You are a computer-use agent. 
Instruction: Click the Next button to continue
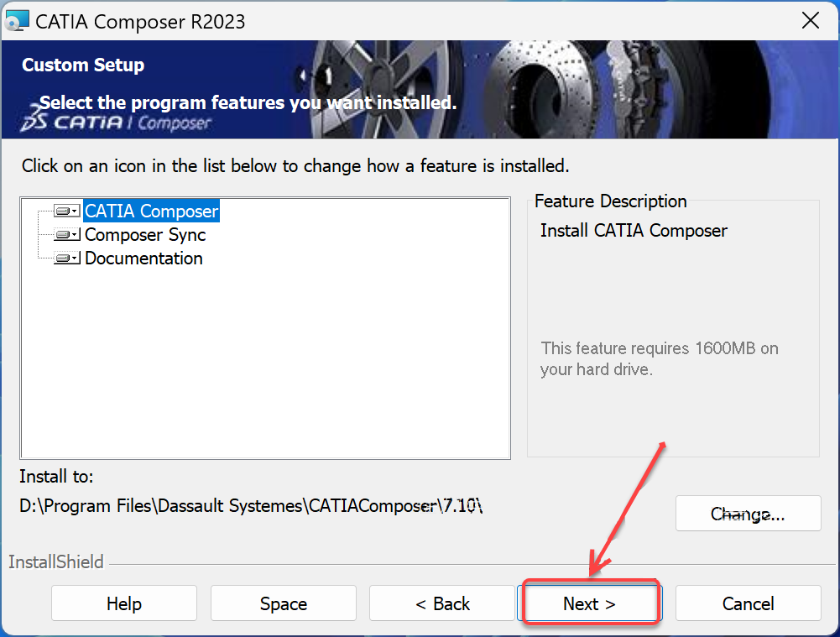point(591,603)
